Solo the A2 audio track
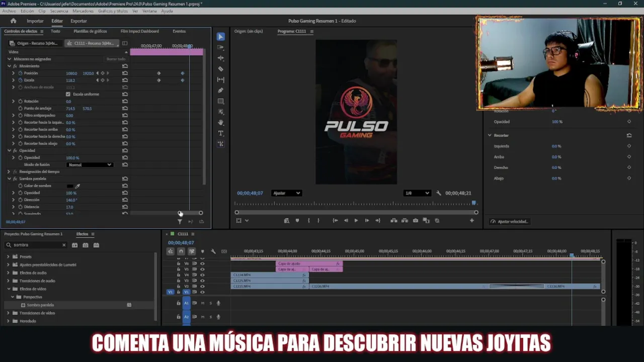 pos(210,317)
